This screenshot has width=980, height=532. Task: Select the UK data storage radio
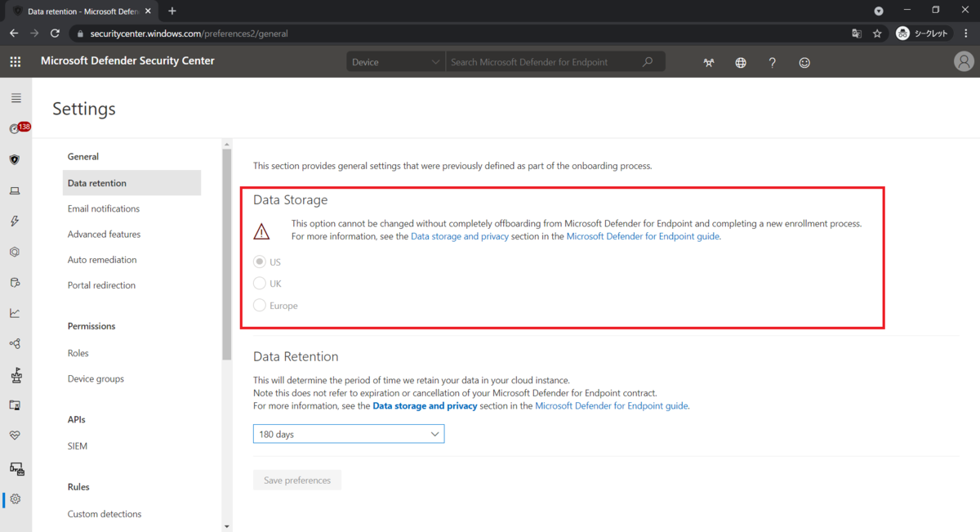[x=260, y=284]
